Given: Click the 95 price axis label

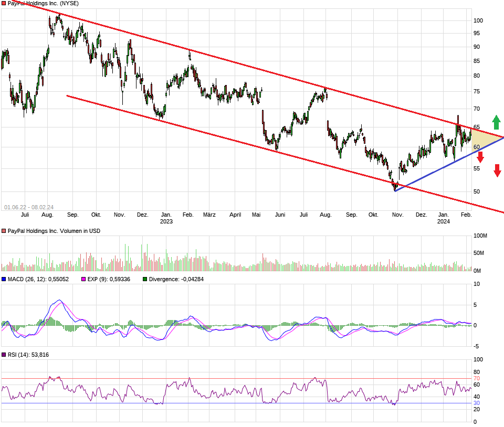Looking at the screenshot, I should pyautogui.click(x=477, y=34).
